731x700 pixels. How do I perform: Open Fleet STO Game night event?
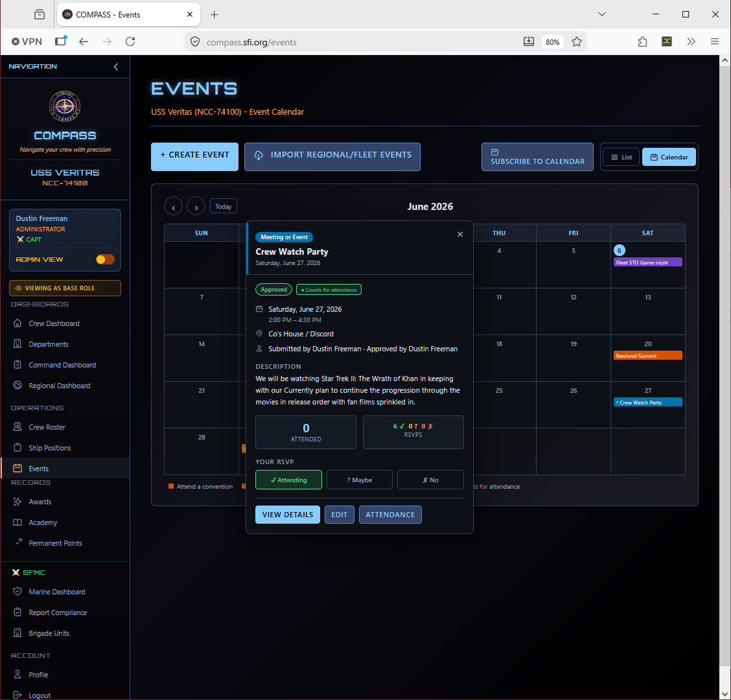647,262
